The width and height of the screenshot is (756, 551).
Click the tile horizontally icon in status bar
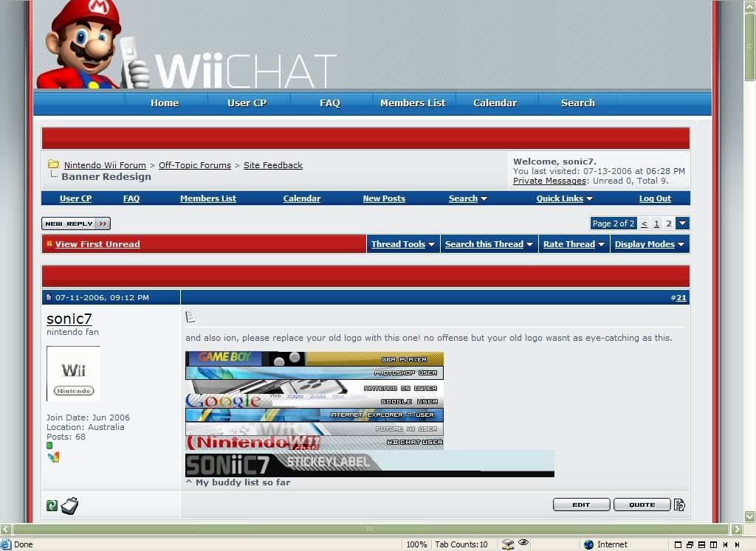pyautogui.click(x=702, y=545)
